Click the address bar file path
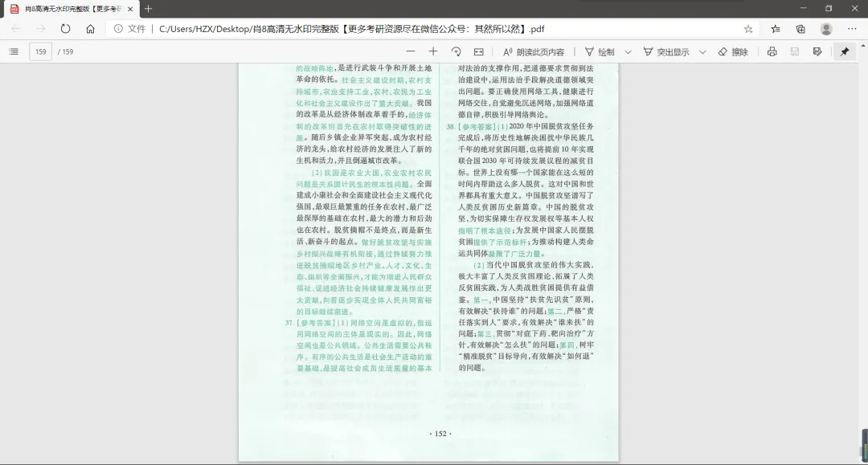The height and width of the screenshot is (465, 868). [351, 29]
